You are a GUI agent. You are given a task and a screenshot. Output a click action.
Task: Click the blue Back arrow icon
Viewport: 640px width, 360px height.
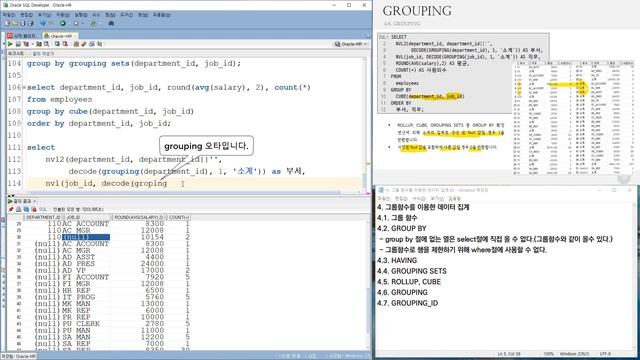click(x=43, y=23)
